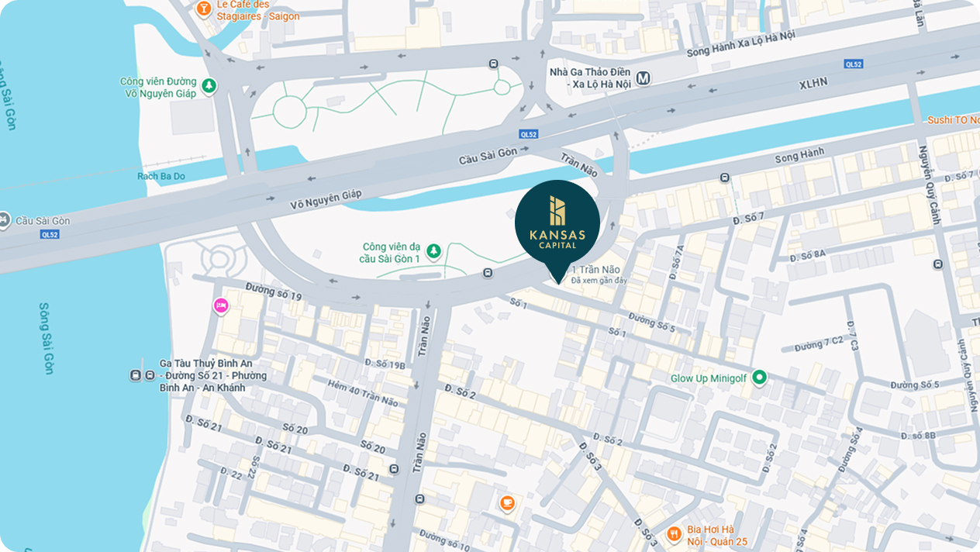Viewport: 980px width, 552px height.
Task: Open the Le Café des Stagiaires restaurant marker
Action: click(203, 9)
